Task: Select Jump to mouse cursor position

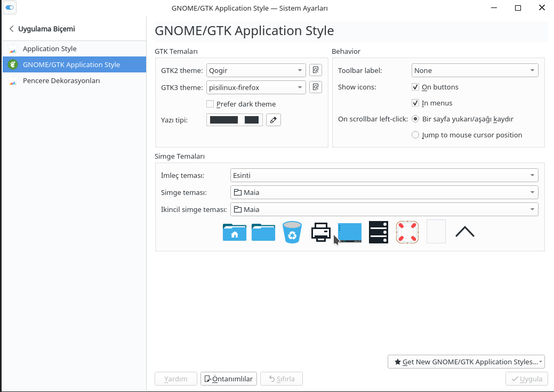Action: pyautogui.click(x=415, y=135)
